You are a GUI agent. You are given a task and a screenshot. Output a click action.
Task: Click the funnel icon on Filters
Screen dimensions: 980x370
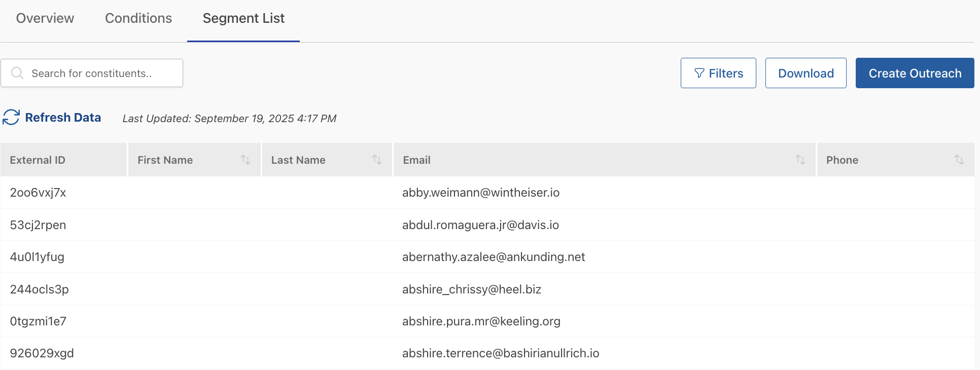point(699,73)
